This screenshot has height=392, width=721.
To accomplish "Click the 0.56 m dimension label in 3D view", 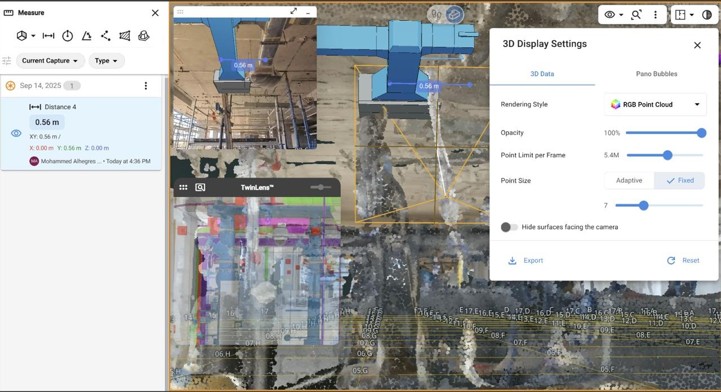I will click(429, 86).
